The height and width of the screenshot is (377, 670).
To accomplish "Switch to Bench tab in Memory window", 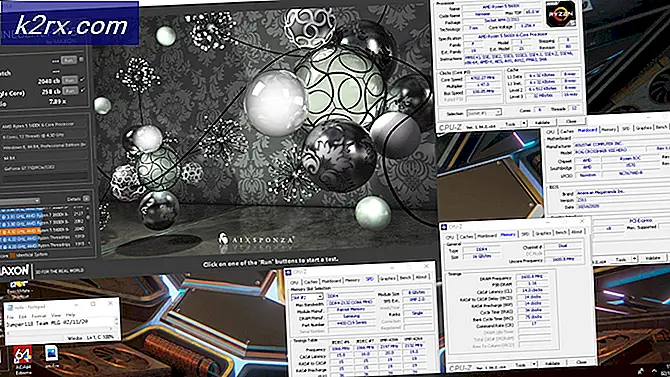I will 561,232.
